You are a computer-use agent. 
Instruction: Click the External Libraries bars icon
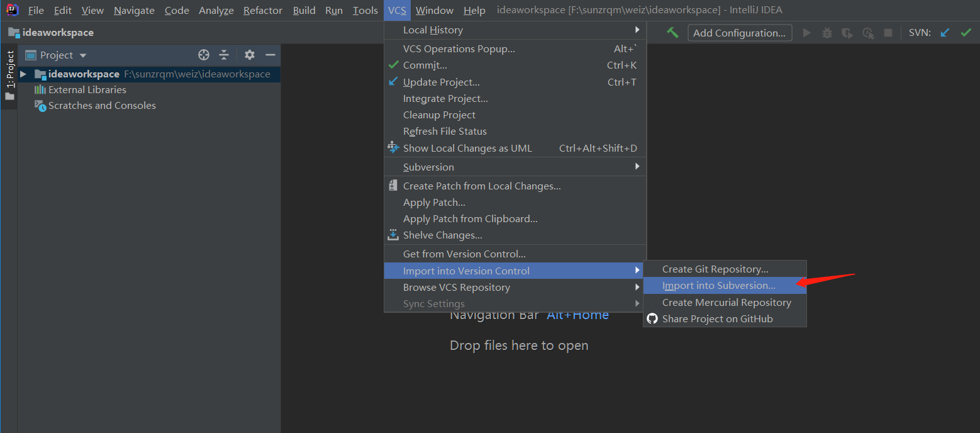click(40, 89)
